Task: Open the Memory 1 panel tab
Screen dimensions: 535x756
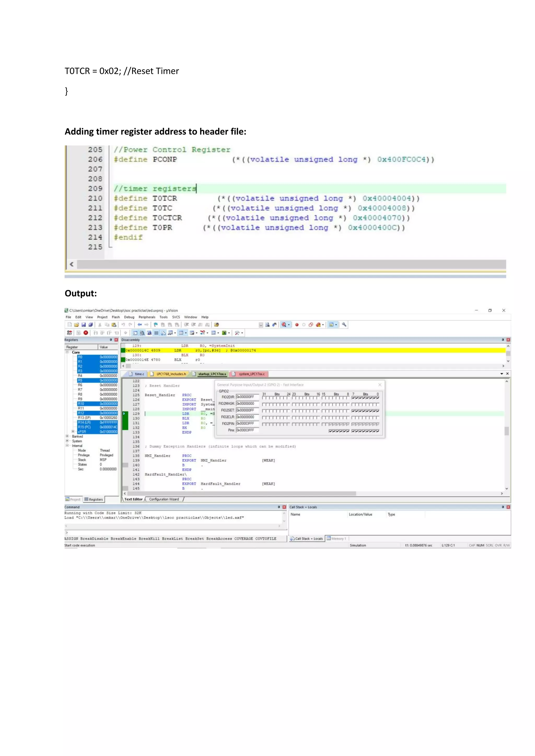Action: point(336,539)
